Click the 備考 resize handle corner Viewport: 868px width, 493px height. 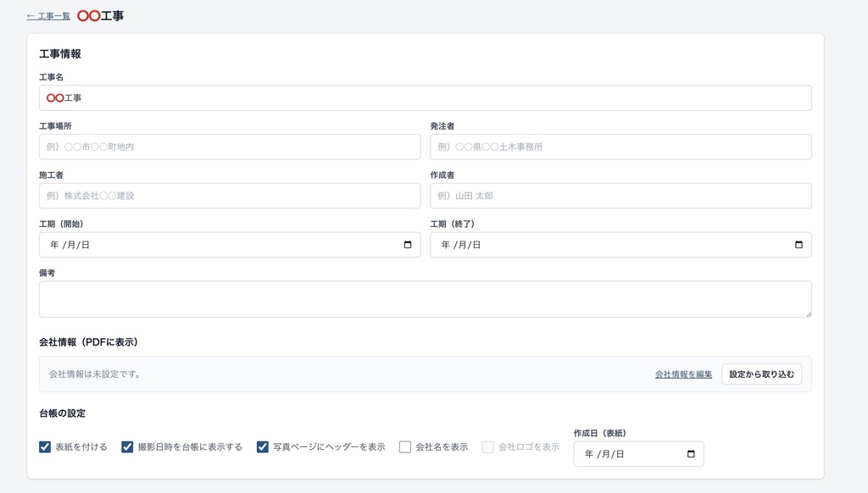(x=808, y=313)
